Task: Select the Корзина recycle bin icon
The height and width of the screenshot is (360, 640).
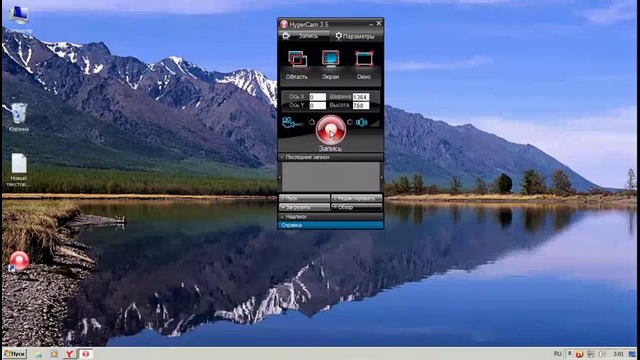Action: coord(18,118)
